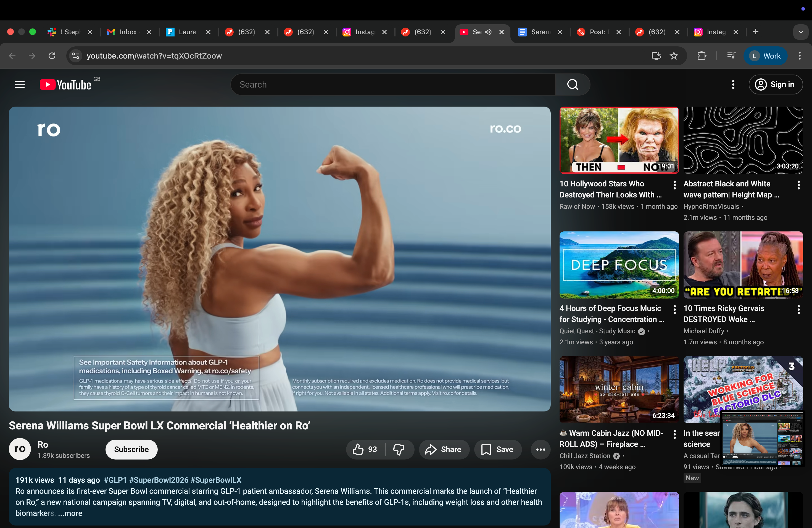Go back in browser history
This screenshot has height=528, width=812.
pos(12,56)
